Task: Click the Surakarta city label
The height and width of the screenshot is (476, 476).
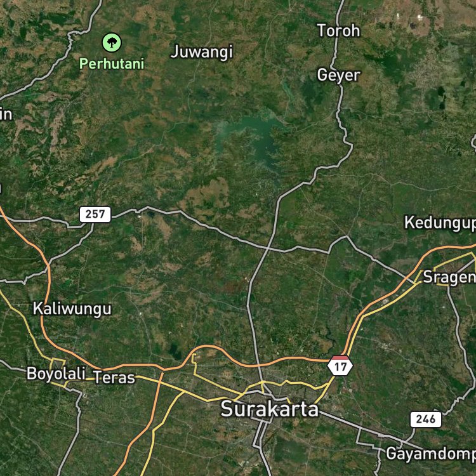Action: [x=270, y=409]
